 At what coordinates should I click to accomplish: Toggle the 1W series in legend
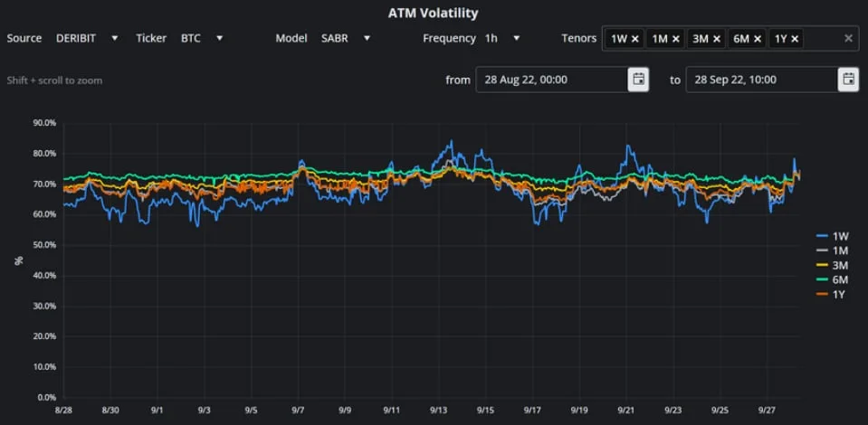coord(832,236)
